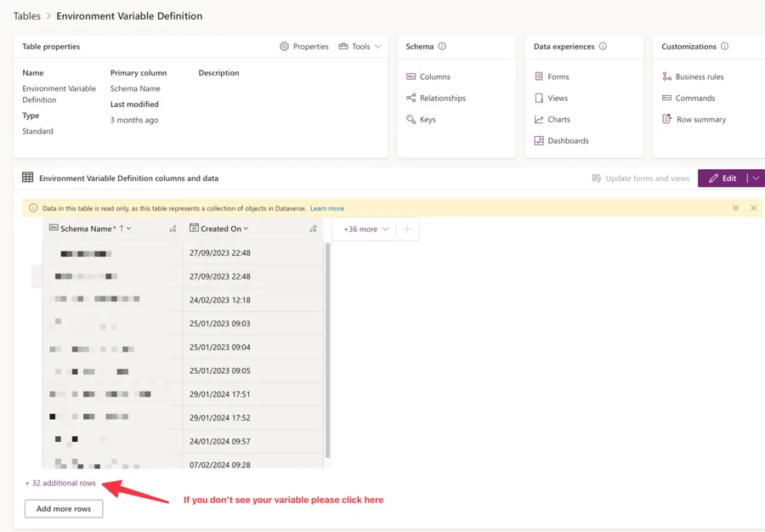Click the Learn more link
This screenshot has width=765, height=532.
click(x=327, y=208)
